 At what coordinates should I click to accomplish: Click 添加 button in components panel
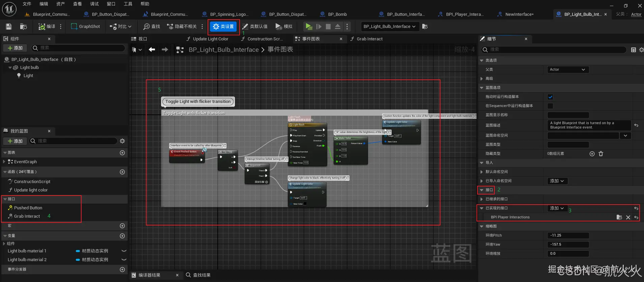(x=15, y=48)
